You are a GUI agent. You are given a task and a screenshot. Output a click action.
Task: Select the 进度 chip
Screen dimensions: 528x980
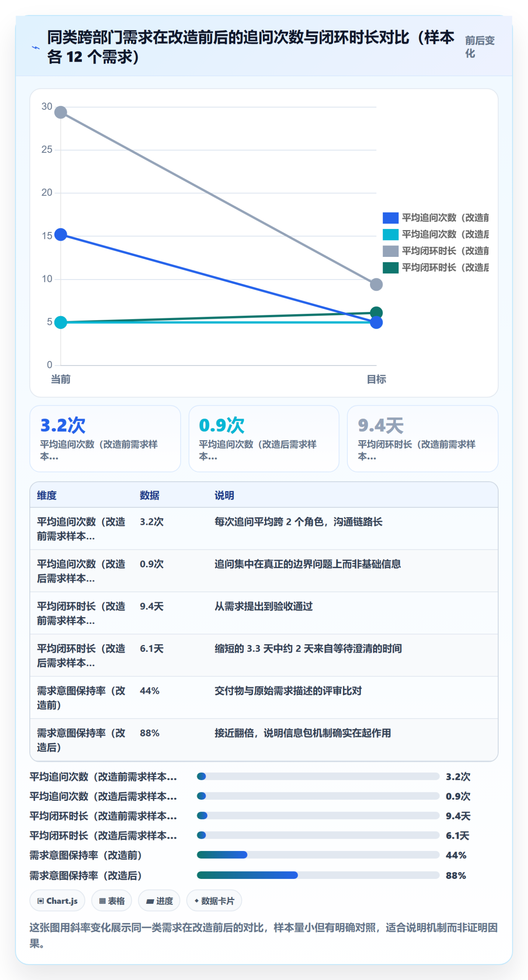pyautogui.click(x=159, y=901)
